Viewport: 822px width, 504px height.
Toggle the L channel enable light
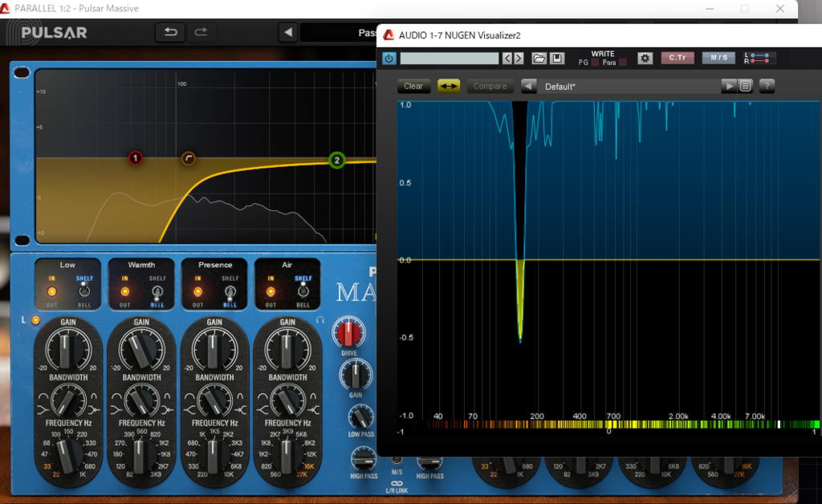(35, 319)
